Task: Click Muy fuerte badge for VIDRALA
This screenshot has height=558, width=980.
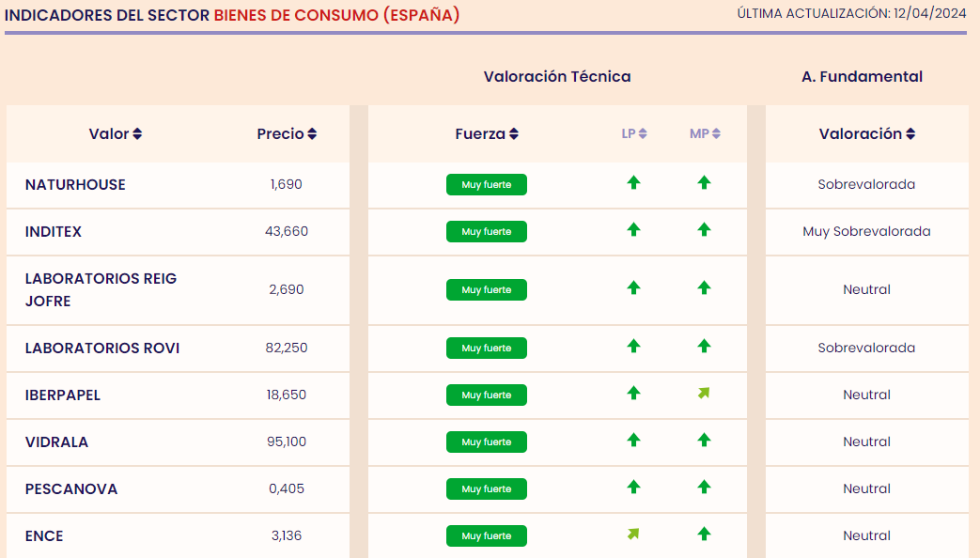Action: pyautogui.click(x=487, y=442)
